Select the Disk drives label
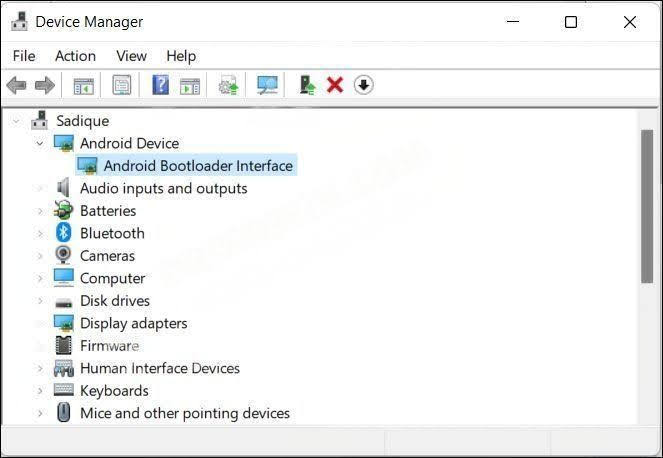The height and width of the screenshot is (458, 663). tap(115, 301)
